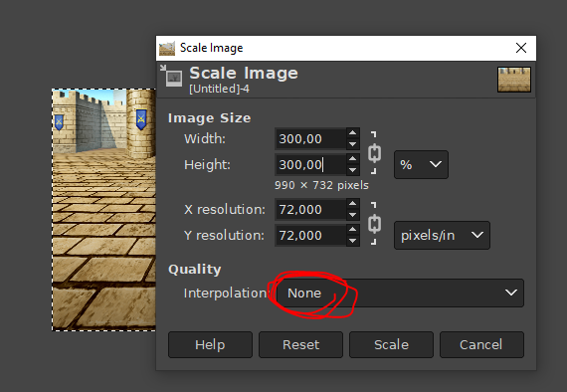Apply scaling with the Scale button
This screenshot has height=392, width=567.
point(391,344)
